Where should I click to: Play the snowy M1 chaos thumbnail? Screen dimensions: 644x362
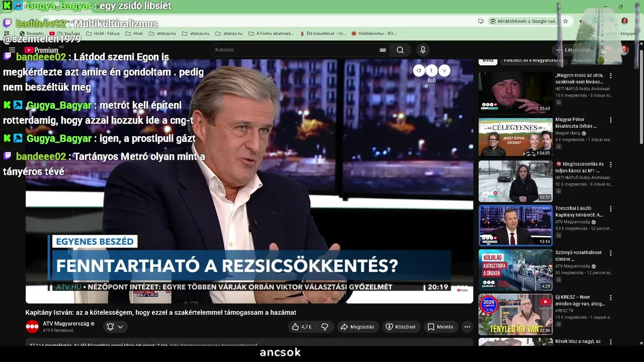click(515, 181)
